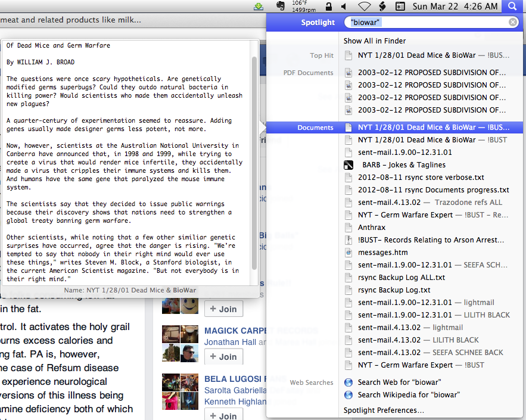This screenshot has height=420, width=526.
Task: Open the volume speaker menu bar icon
Action: point(344,7)
